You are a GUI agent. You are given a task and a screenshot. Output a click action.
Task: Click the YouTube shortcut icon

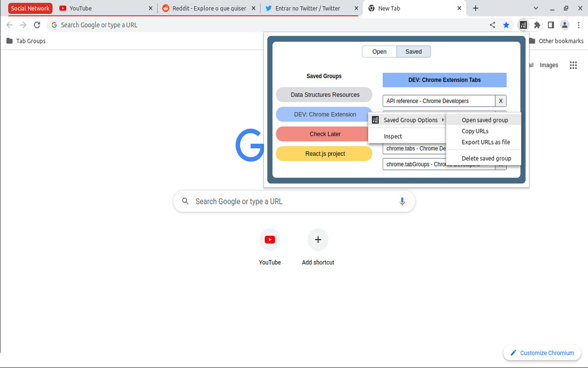[270, 240]
